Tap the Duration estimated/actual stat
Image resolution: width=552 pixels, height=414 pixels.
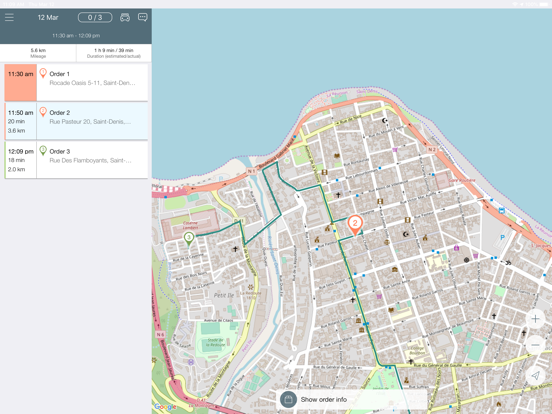point(114,53)
